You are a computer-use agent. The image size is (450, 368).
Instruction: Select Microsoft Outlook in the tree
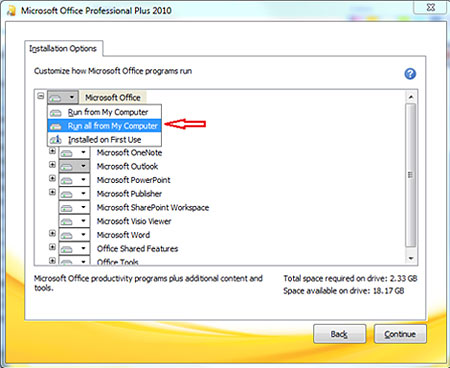(127, 166)
